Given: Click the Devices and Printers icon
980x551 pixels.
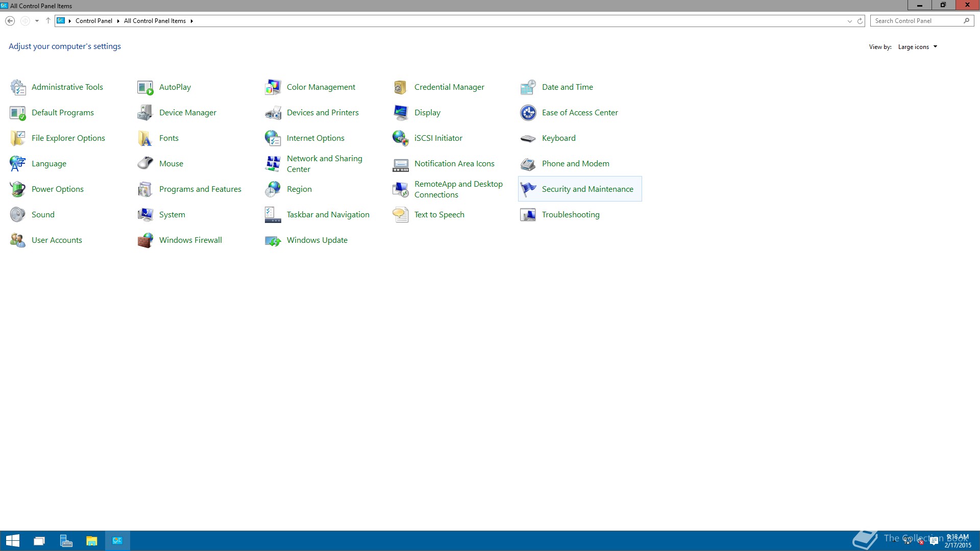Looking at the screenshot, I should [273, 113].
